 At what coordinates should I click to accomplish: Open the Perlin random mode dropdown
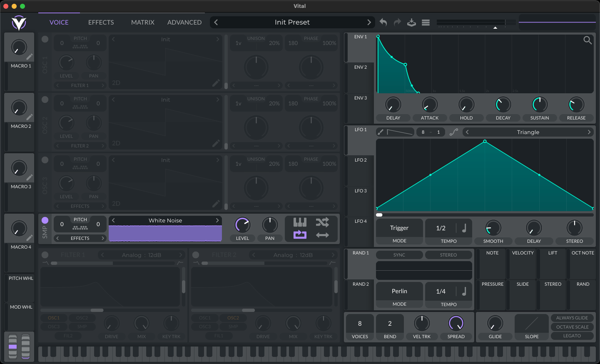[x=399, y=292]
